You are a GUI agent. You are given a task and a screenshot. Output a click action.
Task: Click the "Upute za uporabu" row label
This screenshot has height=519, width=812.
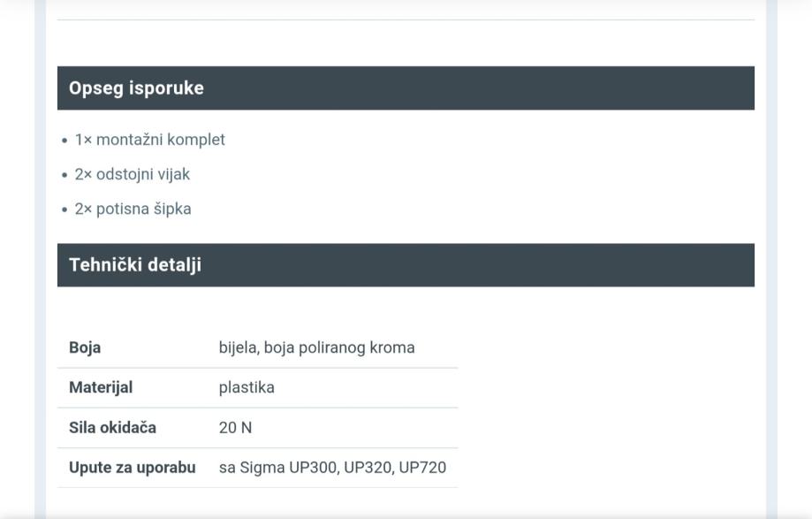[x=133, y=467]
